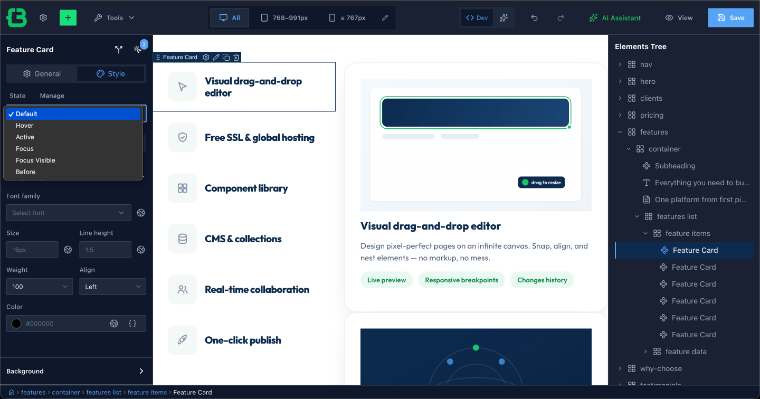Click the font Size input field
760x399 pixels.
32,250
